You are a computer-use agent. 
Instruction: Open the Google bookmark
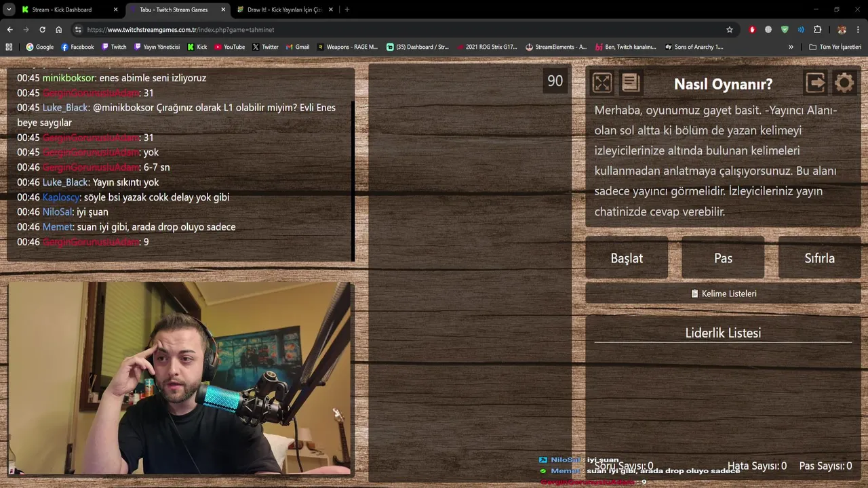[x=40, y=47]
